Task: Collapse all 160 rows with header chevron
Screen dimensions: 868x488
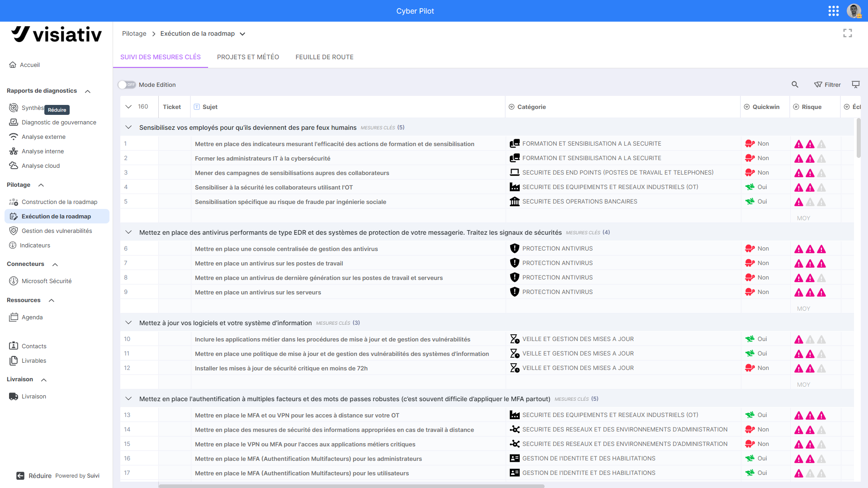Action: click(x=128, y=107)
